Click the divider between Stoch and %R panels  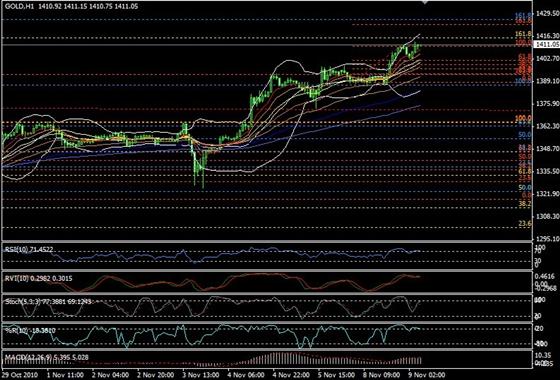click(x=267, y=322)
